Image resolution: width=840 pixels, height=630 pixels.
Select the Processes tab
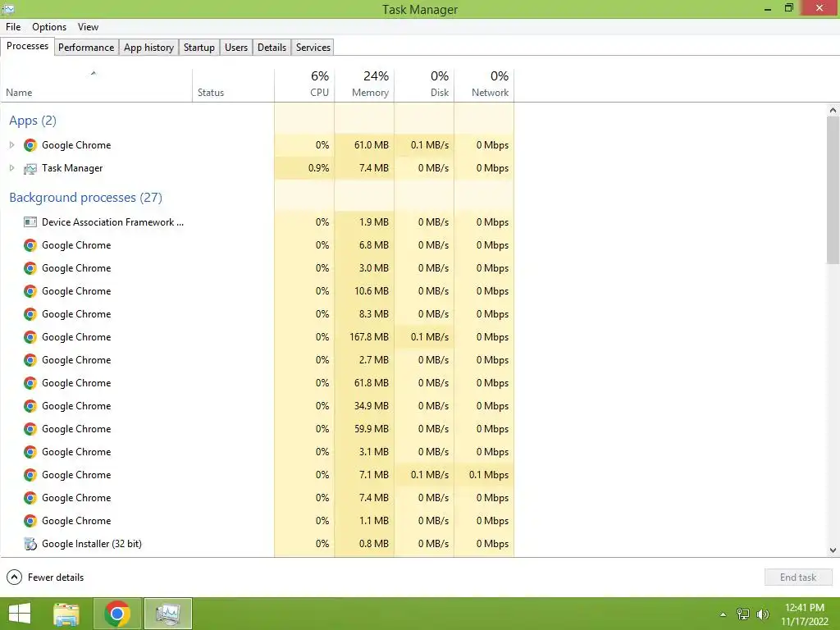[27, 46]
